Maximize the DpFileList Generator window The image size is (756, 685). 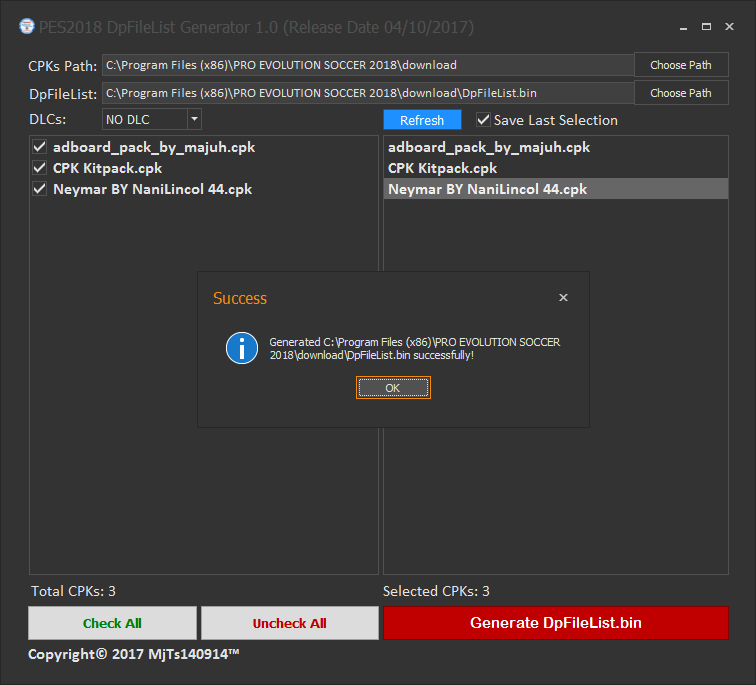tap(706, 27)
